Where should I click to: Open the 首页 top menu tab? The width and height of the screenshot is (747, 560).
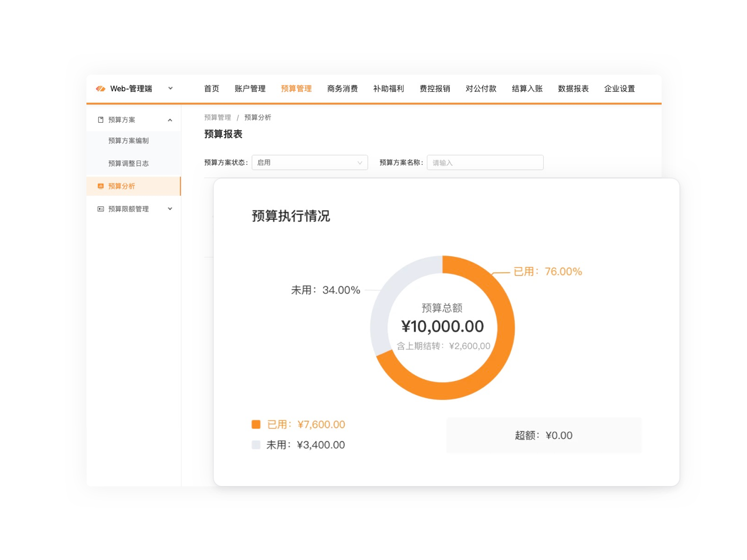pyautogui.click(x=211, y=89)
